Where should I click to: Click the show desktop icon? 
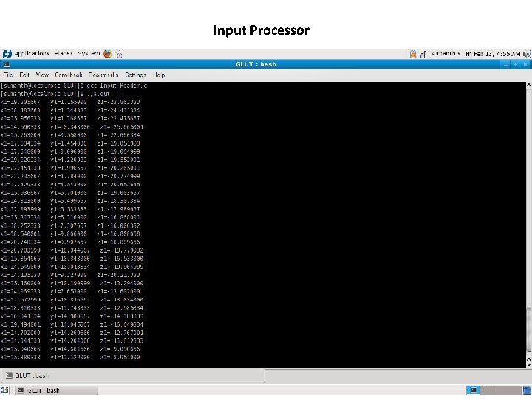(4, 391)
